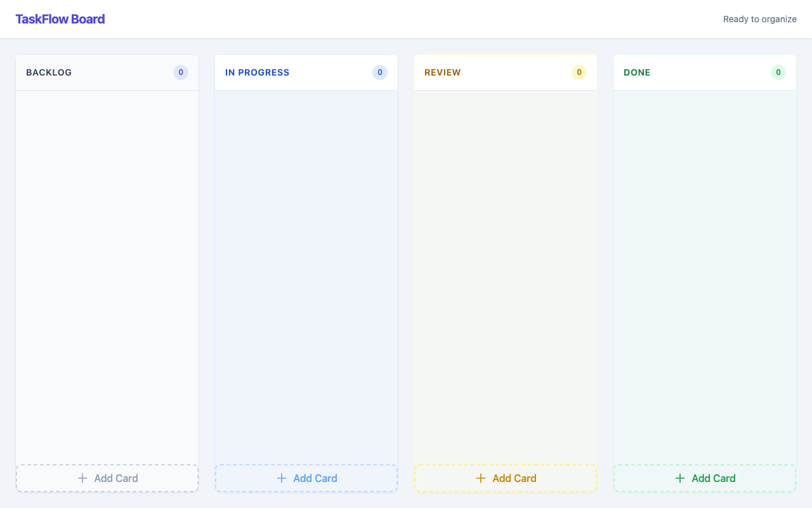The image size is (812, 508).
Task: Click the plus icon in Backlog's Add Card
Action: (81, 478)
